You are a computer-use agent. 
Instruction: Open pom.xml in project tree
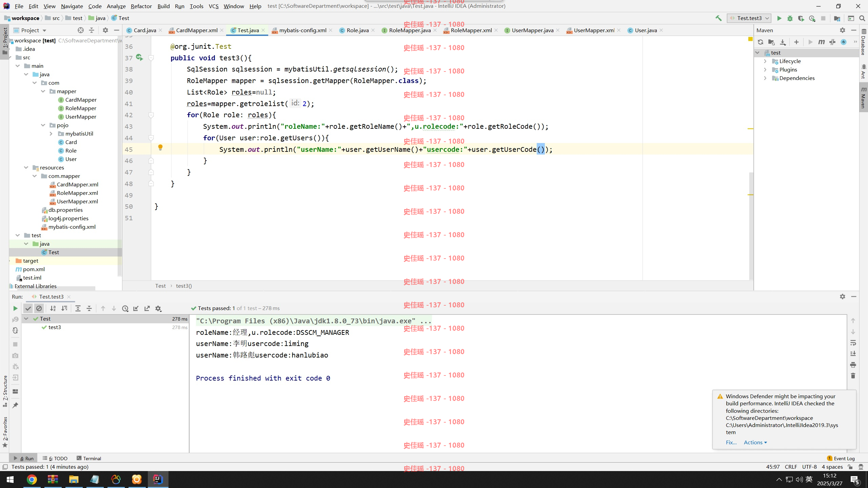[34, 269]
